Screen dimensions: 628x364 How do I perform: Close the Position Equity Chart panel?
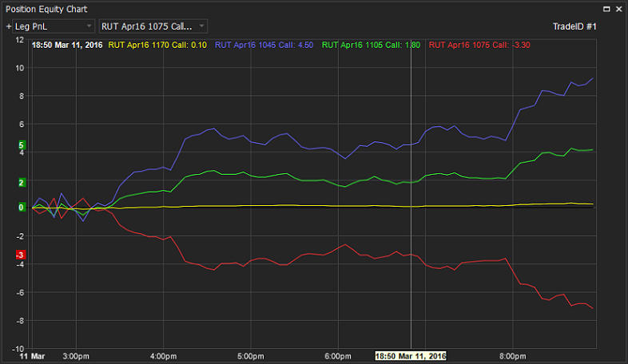[618, 9]
